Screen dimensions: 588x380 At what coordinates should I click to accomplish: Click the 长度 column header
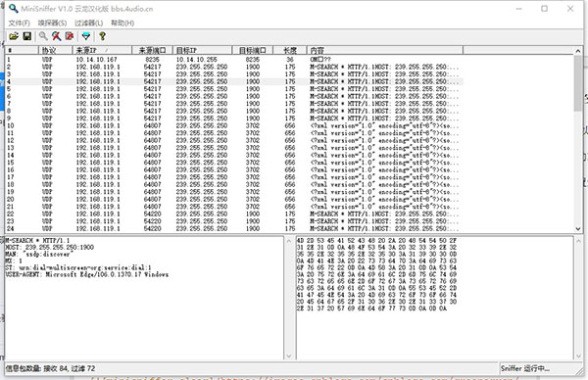(x=289, y=50)
